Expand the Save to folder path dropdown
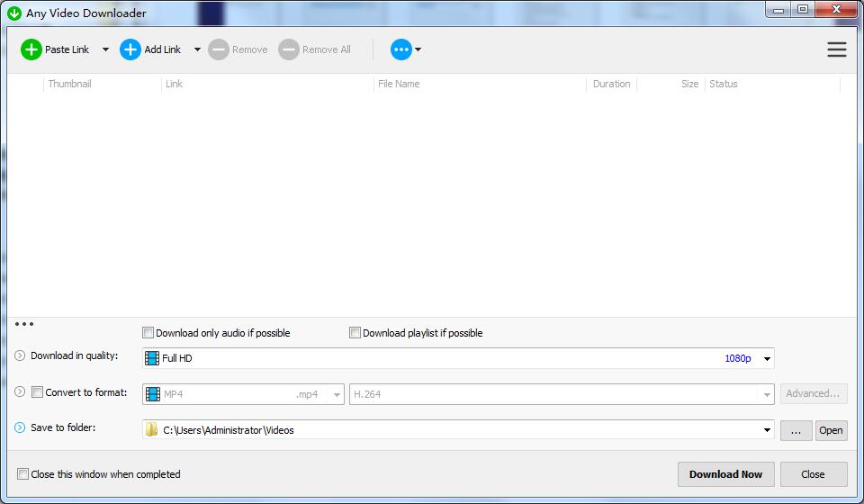864x504 pixels. pyautogui.click(x=767, y=430)
